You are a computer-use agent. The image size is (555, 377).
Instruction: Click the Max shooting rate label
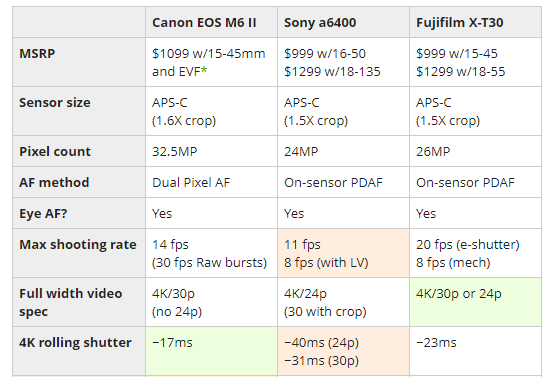coord(78,245)
